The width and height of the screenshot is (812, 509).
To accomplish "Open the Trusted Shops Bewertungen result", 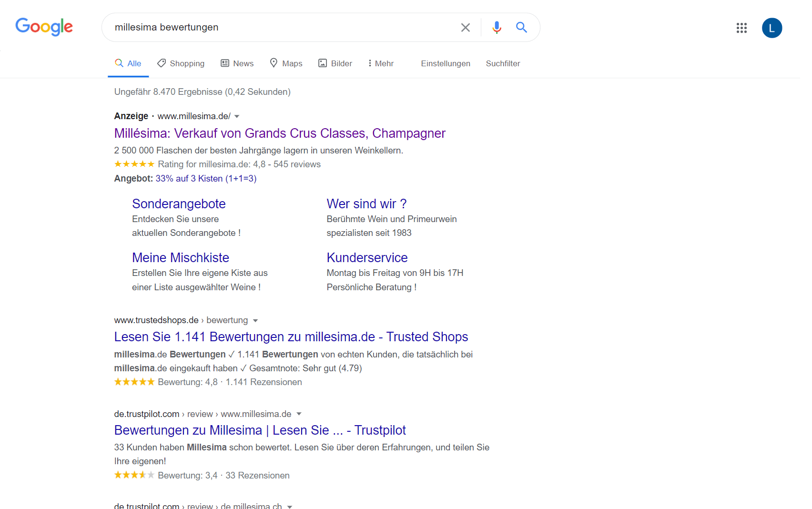I will 291,336.
